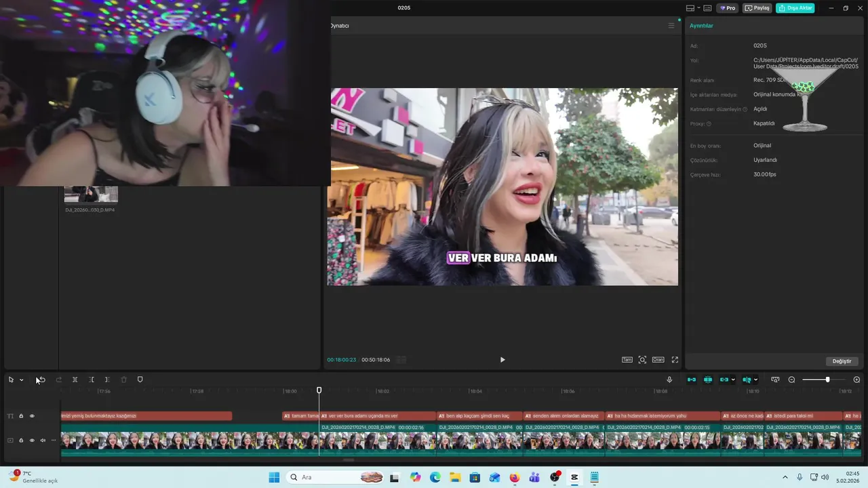Screen dimensions: 868x488
Task: Click the Tam full-quality preview button
Action: pyautogui.click(x=627, y=360)
